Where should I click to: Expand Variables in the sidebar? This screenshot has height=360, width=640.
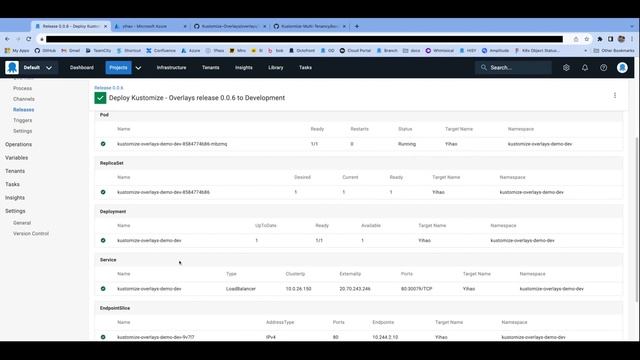pyautogui.click(x=17, y=158)
